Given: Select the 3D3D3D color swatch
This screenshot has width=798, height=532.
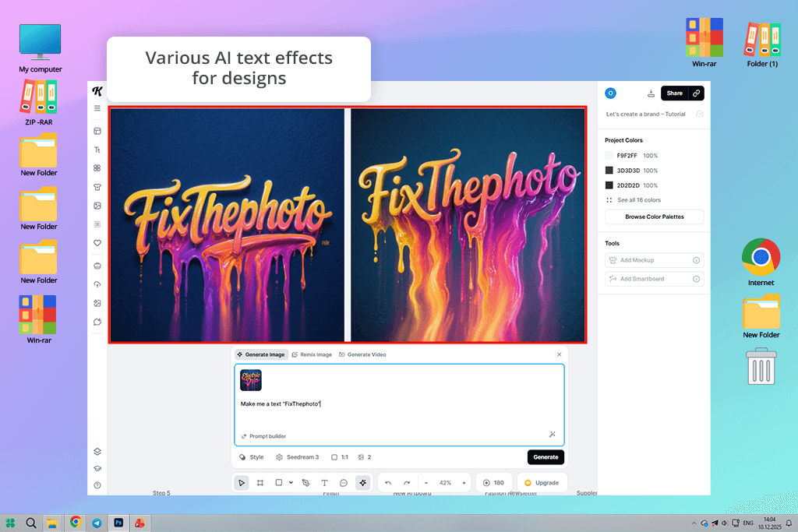Looking at the screenshot, I should click(x=609, y=171).
